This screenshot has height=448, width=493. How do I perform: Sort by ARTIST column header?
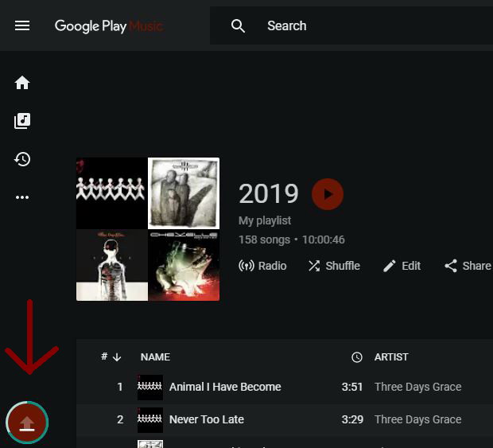point(391,357)
